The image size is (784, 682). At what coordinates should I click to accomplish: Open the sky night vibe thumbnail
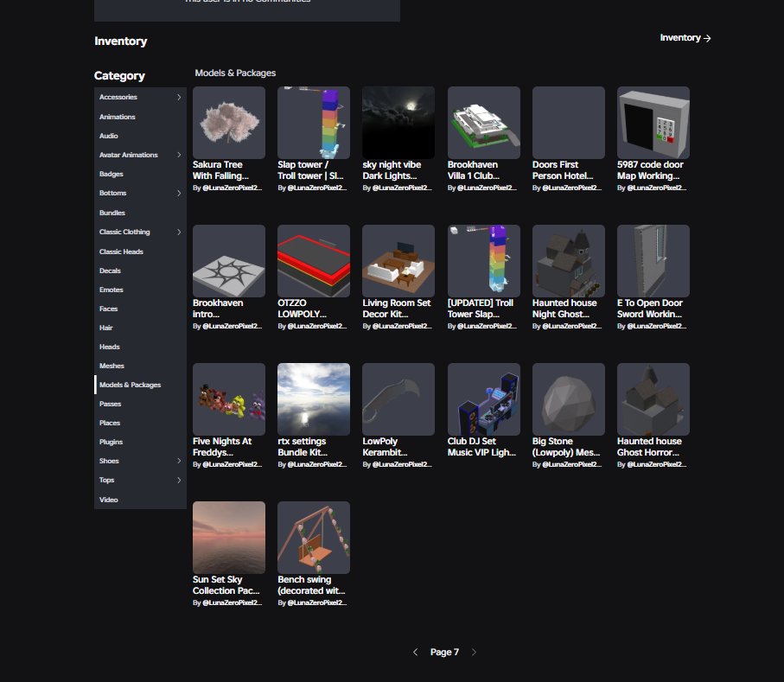point(398,123)
